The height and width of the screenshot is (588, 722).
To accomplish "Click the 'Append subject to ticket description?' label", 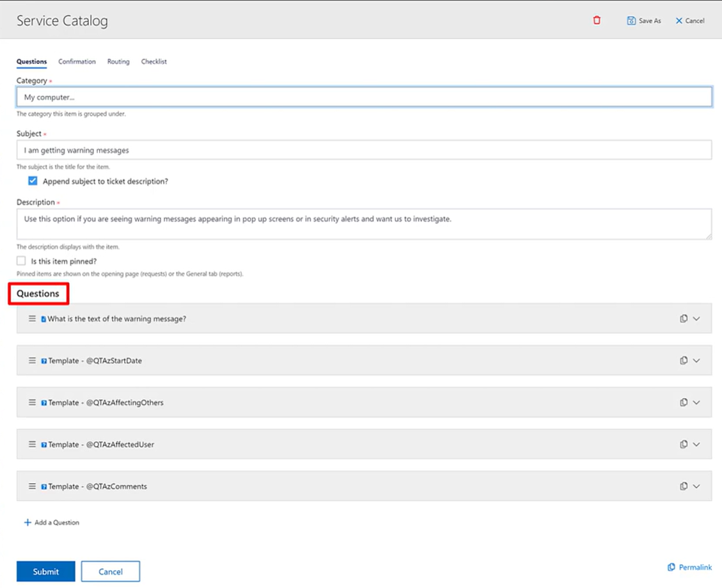I will [106, 181].
